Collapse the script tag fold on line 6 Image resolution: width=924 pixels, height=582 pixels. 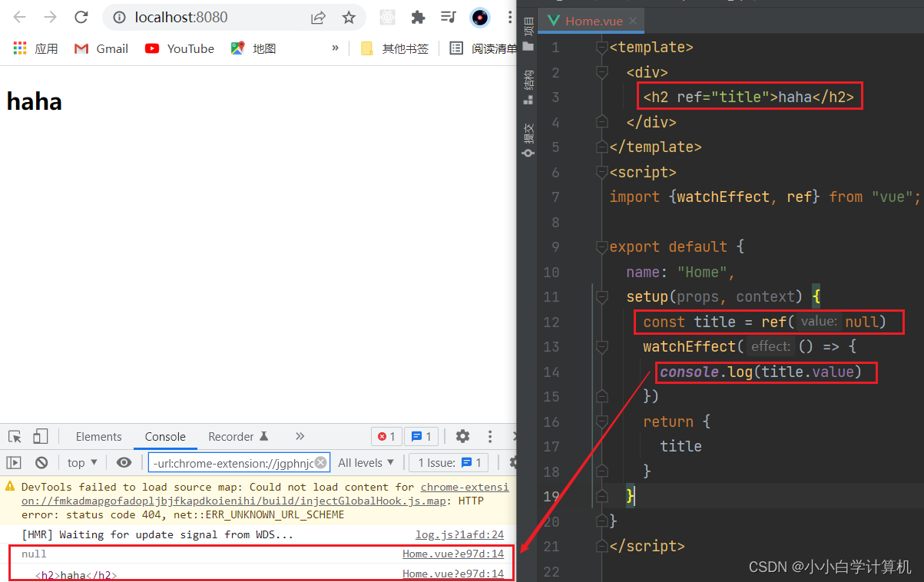pos(603,172)
